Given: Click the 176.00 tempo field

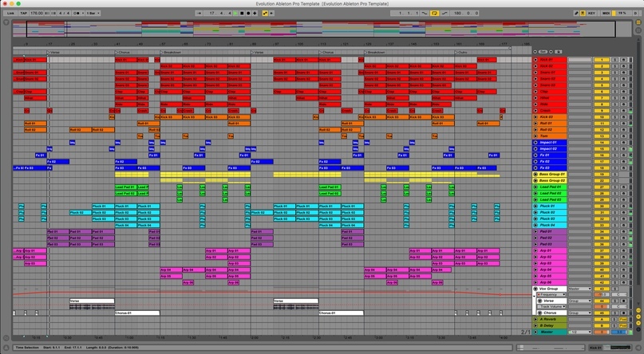Looking at the screenshot, I should [x=37, y=13].
